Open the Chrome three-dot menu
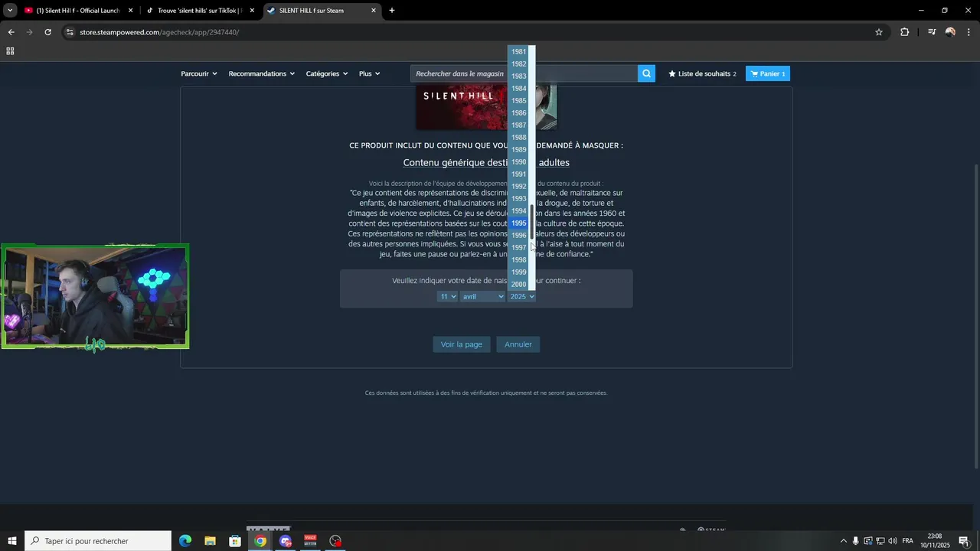 click(969, 32)
